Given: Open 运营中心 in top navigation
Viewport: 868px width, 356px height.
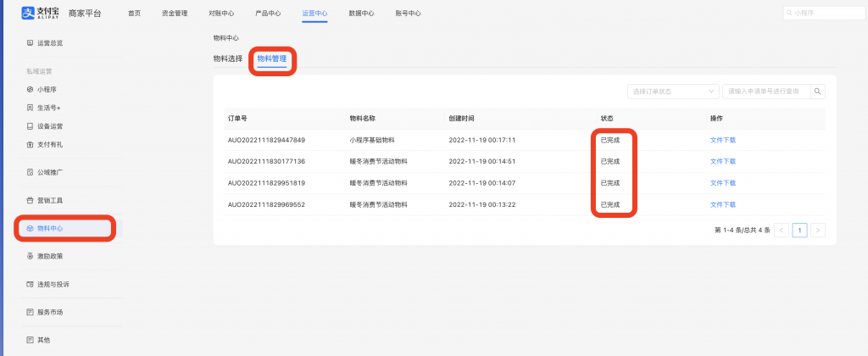Looking at the screenshot, I should point(315,14).
